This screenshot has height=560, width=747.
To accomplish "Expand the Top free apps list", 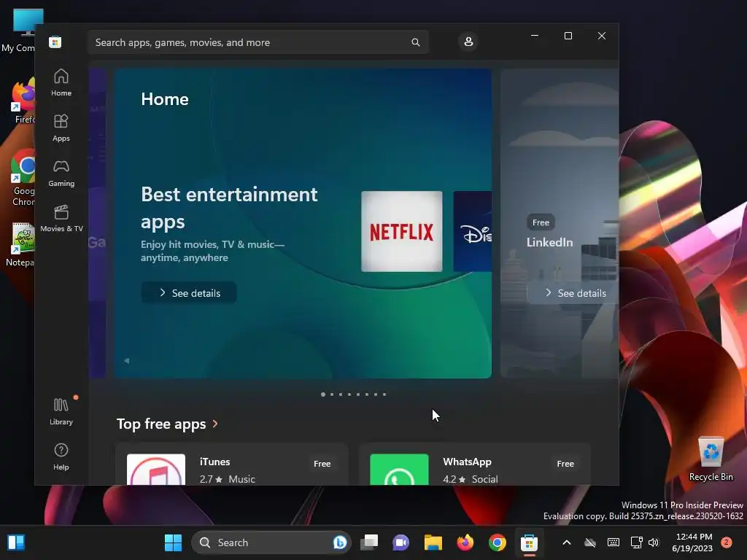I will coord(167,424).
